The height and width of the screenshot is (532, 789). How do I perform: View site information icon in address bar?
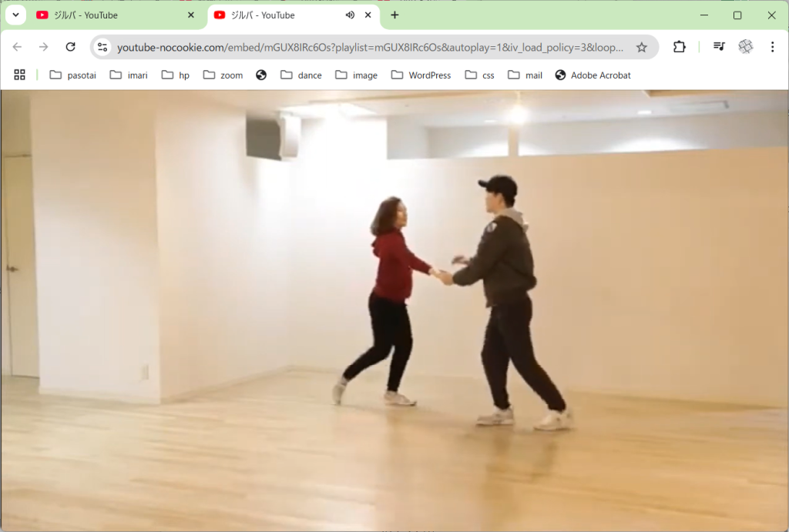(x=102, y=47)
